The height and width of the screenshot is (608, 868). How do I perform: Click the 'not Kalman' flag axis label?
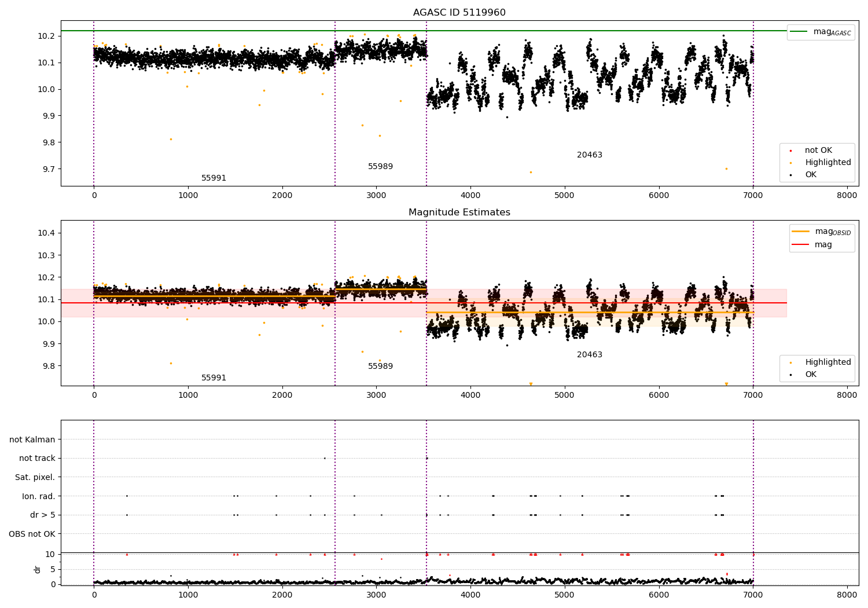click(x=32, y=440)
